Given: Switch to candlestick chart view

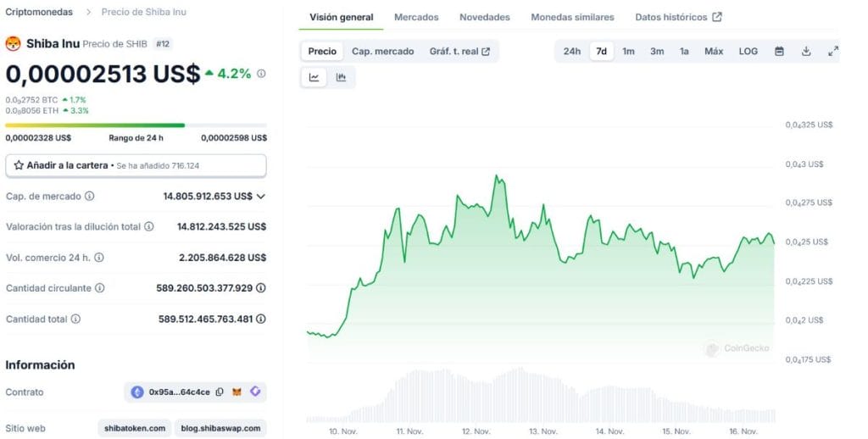Looking at the screenshot, I should (x=341, y=77).
